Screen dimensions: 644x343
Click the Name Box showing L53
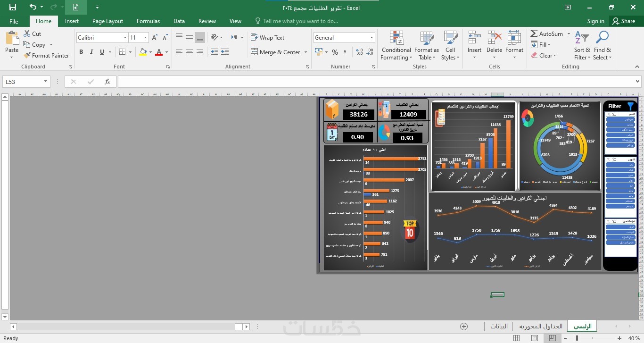[x=23, y=82]
